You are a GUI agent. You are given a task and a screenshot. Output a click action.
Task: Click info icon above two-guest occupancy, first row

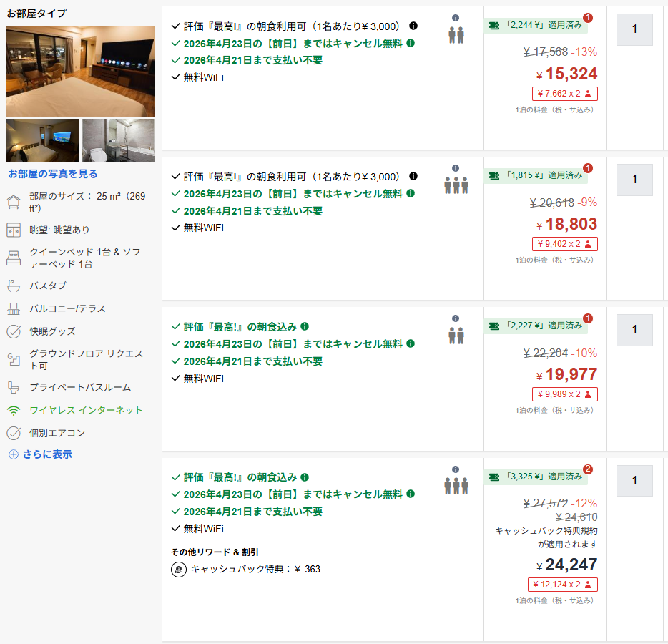point(456,18)
